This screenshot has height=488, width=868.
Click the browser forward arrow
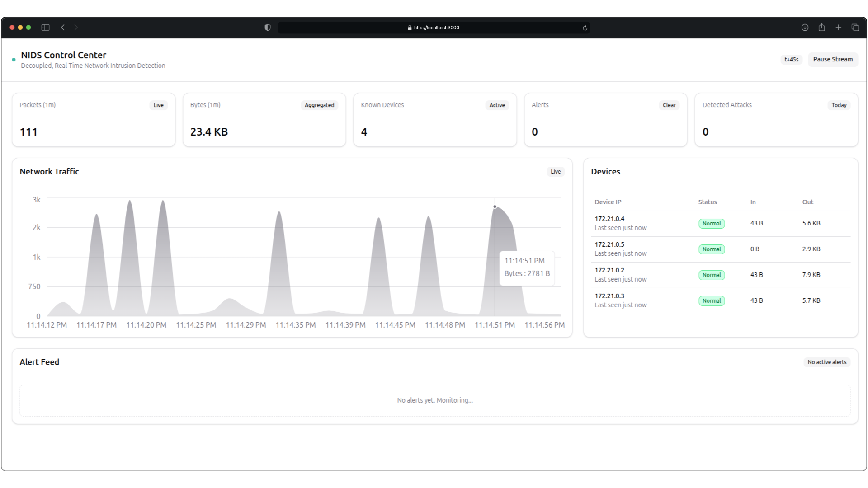(x=76, y=28)
